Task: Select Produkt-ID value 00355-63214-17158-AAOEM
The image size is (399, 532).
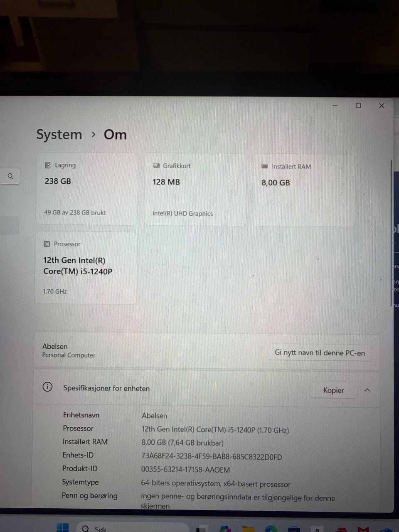Action: 185,470
